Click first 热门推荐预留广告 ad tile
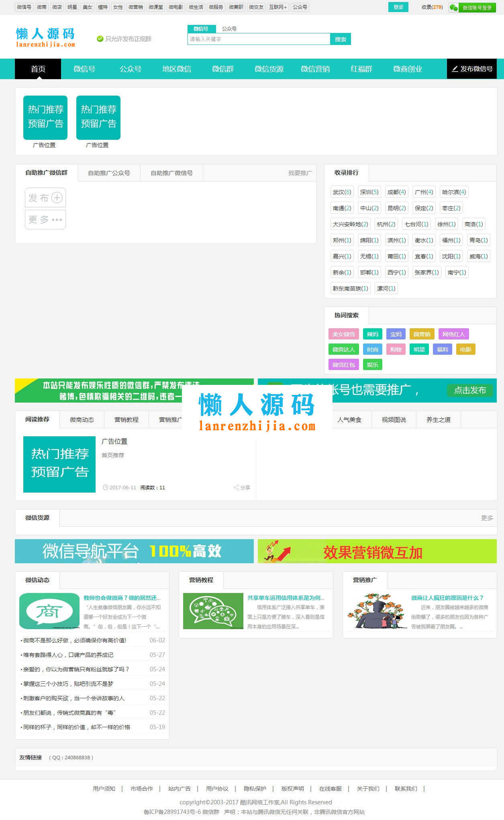The width and height of the screenshot is (504, 820). tap(45, 118)
